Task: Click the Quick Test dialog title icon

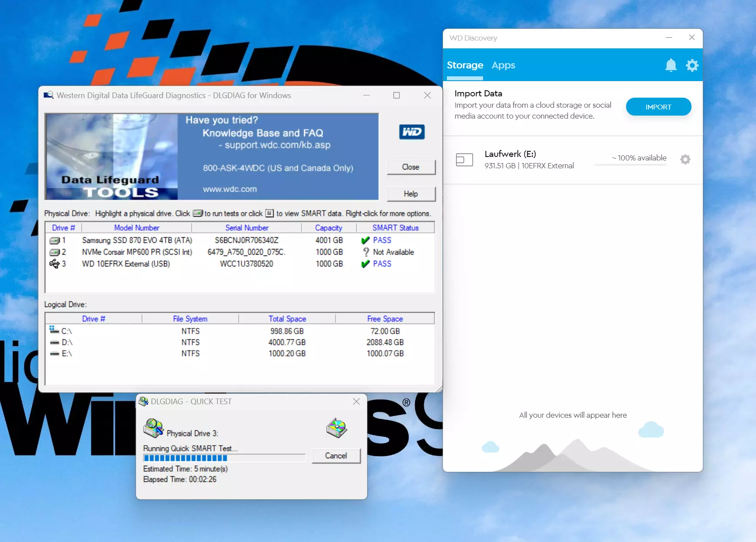Action: coord(143,401)
